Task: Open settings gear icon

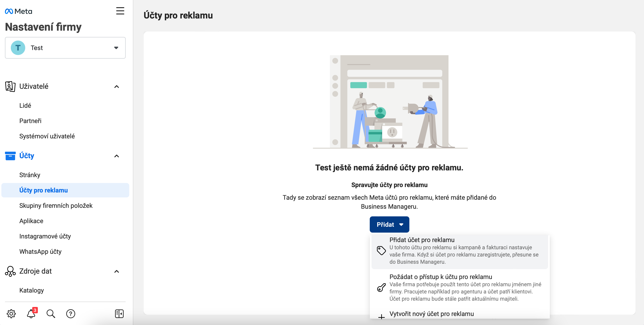Action: click(11, 314)
